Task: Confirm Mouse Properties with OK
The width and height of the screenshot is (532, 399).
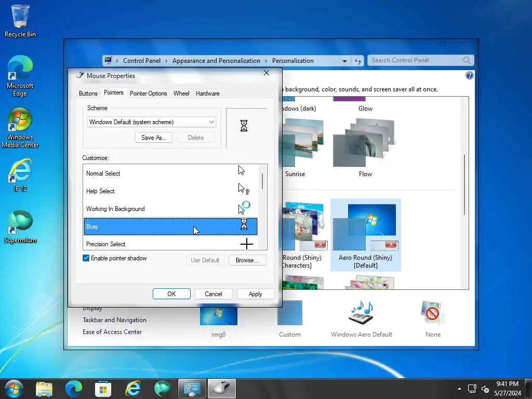Action: pyautogui.click(x=171, y=294)
